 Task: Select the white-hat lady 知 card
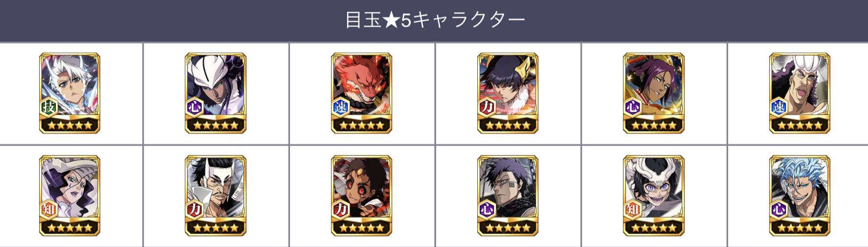tap(69, 196)
